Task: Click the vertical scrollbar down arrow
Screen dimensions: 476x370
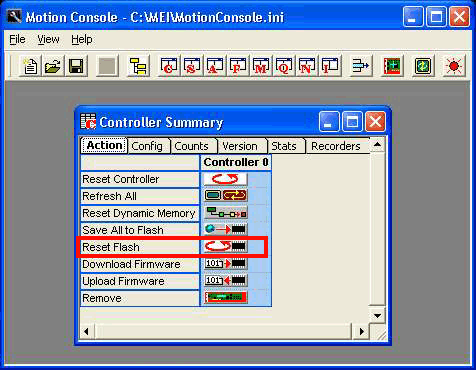Action: (x=377, y=315)
